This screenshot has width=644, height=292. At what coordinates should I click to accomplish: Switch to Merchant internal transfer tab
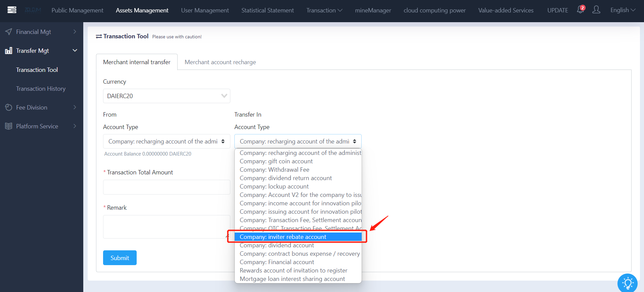click(x=137, y=62)
